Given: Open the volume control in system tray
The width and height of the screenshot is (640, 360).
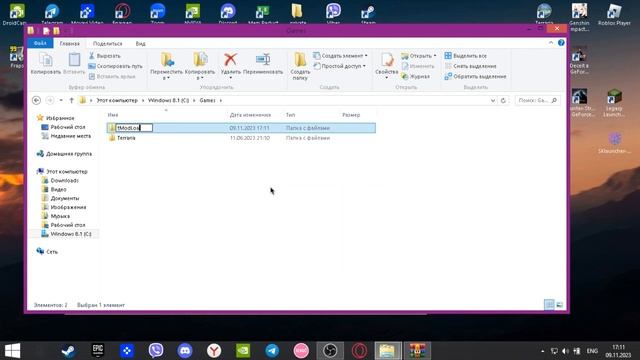Looking at the screenshot, I should point(565,351).
